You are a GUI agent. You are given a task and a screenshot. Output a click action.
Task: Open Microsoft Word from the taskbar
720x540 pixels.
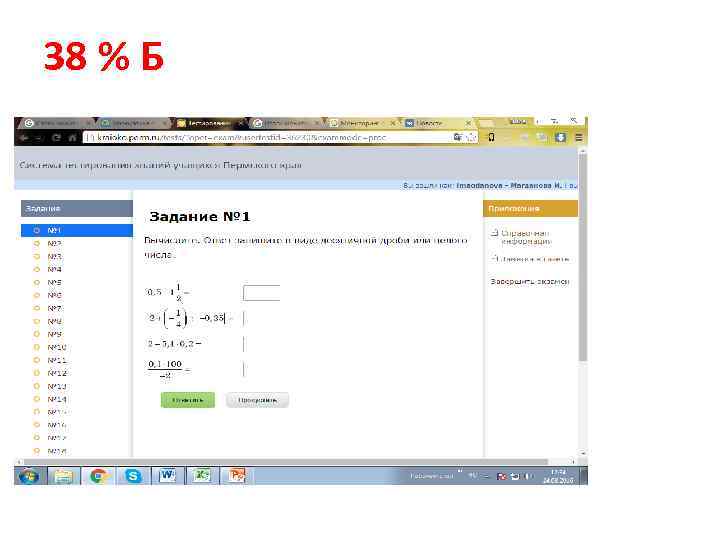pyautogui.click(x=167, y=476)
